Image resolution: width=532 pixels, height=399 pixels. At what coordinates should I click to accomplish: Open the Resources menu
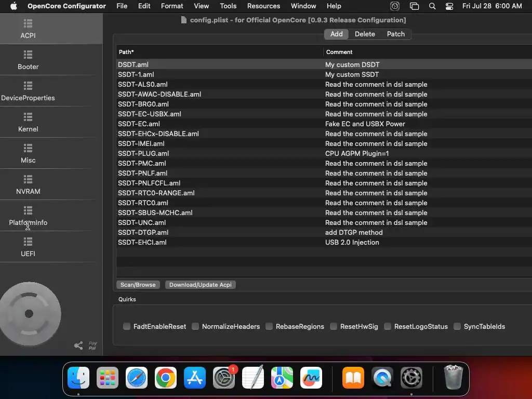[263, 6]
